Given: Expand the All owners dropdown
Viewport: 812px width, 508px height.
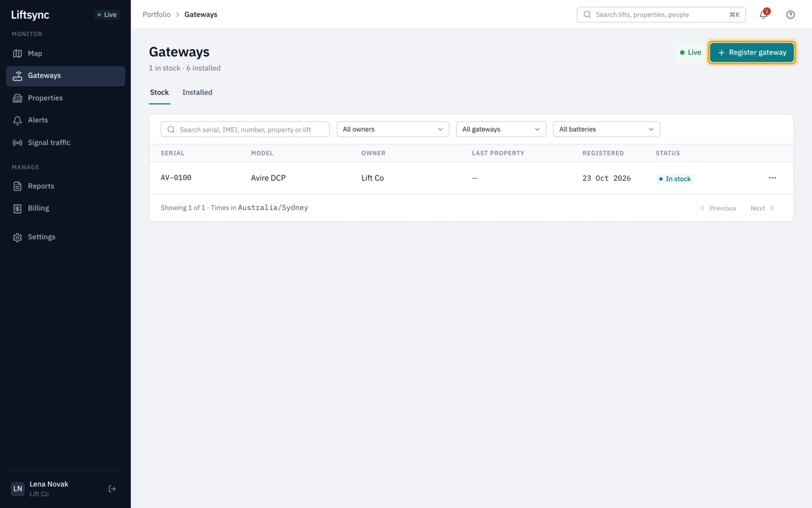Looking at the screenshot, I should [393, 129].
